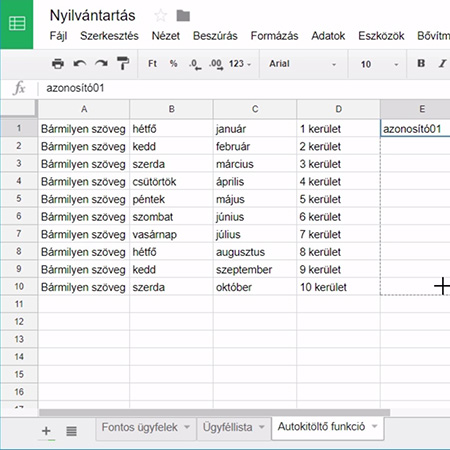Click the Redo arrow icon
Viewport: 450px width, 450px height.
101,63
